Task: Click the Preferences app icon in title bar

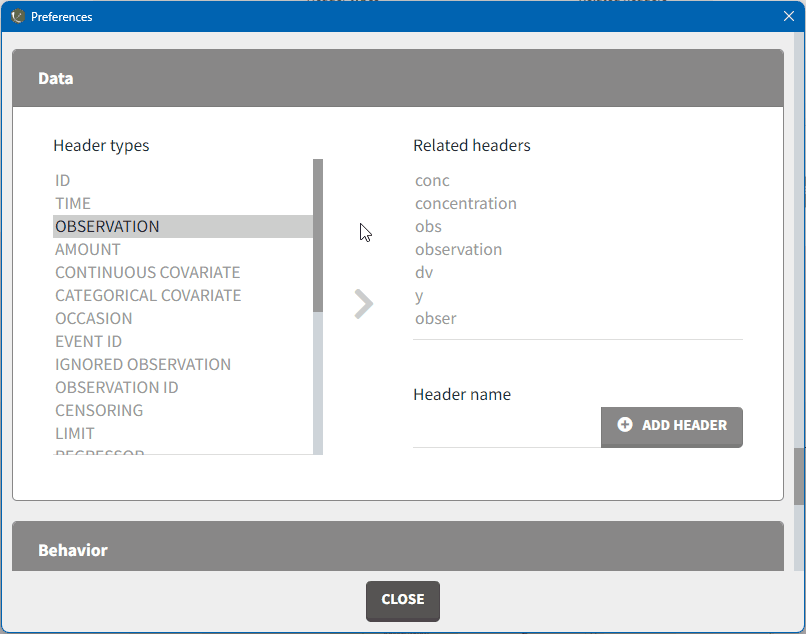Action: [17, 16]
